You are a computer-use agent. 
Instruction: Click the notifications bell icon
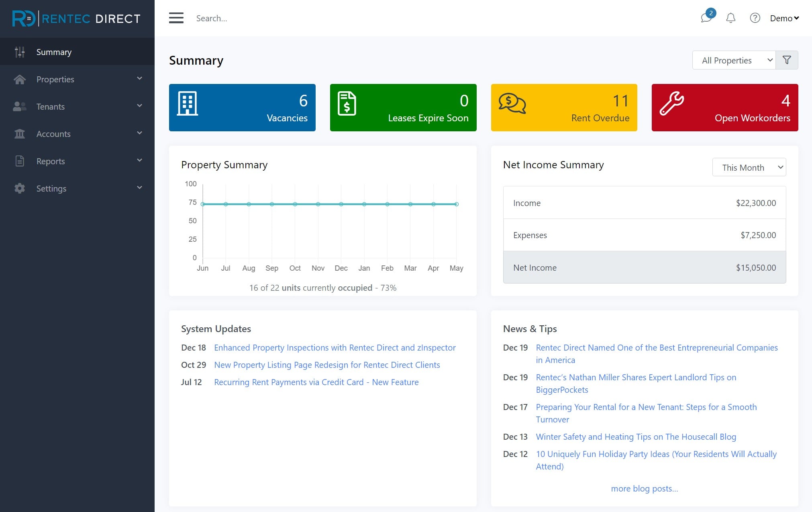tap(730, 18)
